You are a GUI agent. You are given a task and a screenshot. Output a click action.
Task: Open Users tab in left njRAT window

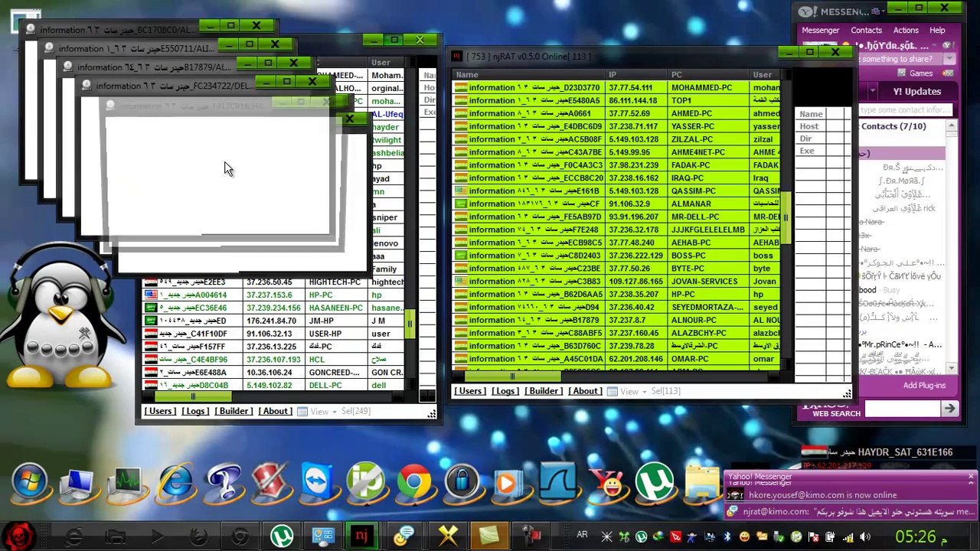(160, 411)
